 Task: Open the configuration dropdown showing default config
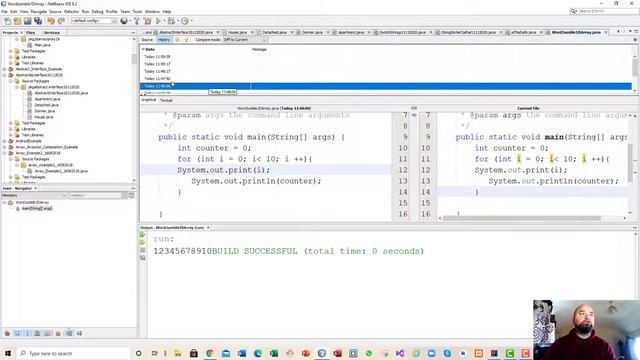pos(94,21)
